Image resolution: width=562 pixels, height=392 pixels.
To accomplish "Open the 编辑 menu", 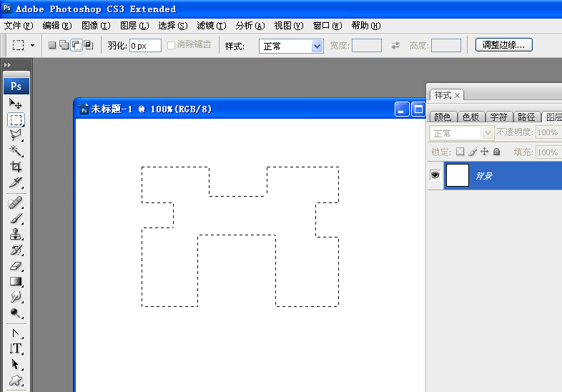I will 57,26.
